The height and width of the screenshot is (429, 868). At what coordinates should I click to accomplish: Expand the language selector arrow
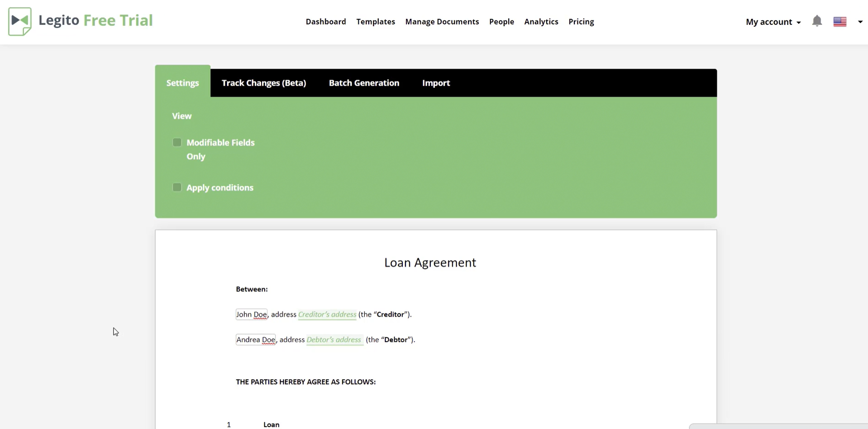point(860,22)
